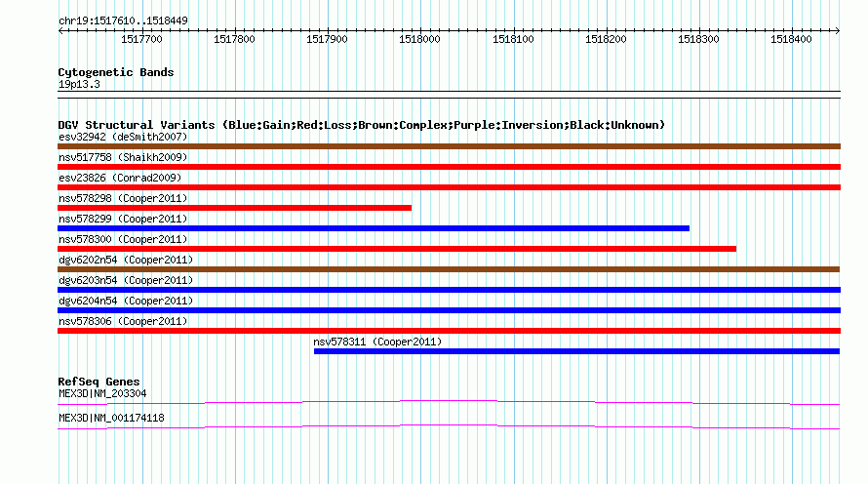Viewport: 868px width, 484px height.
Task: Click the 1518300 ruler position
Action: (x=698, y=39)
